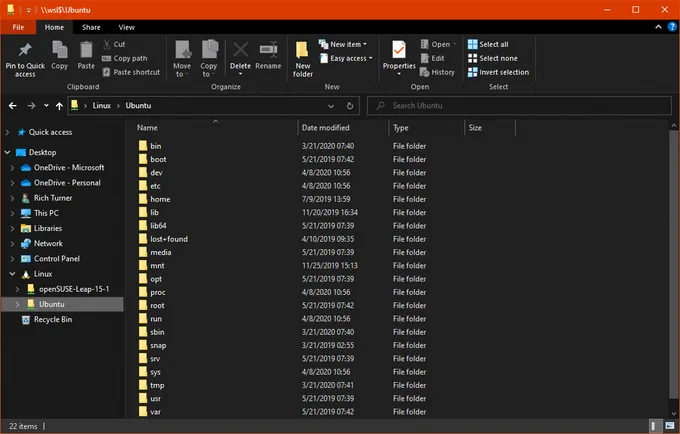Go forward with the forward arrow

[x=31, y=105]
